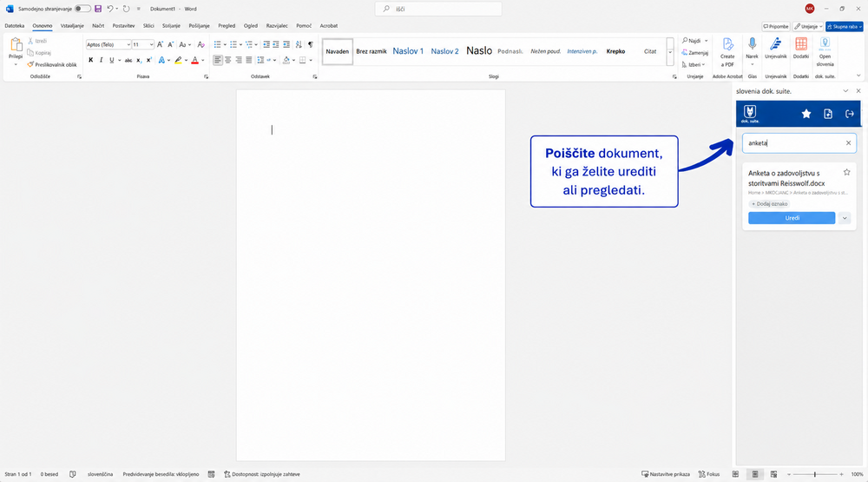Screen dimensions: 868x482
Task: Apply strikethrough abc formatting
Action: [128, 60]
